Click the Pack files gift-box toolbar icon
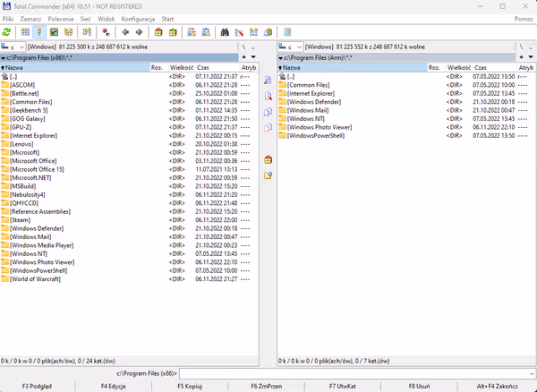The width and height of the screenshot is (537, 392). [159, 31]
